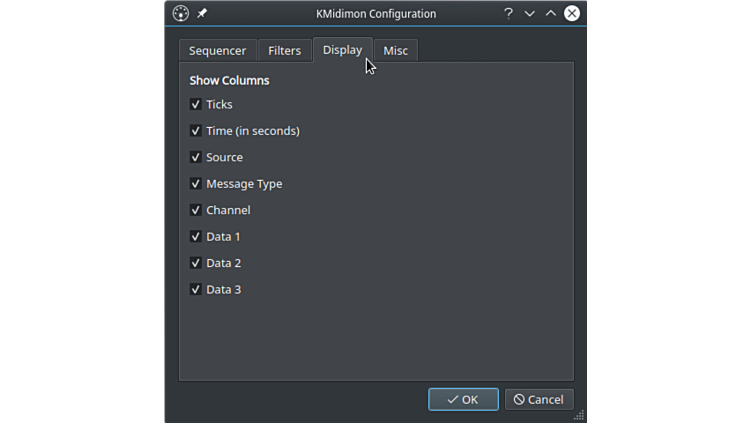Click the title bar help question mark
Viewport: 752px width, 423px height.
coord(508,13)
